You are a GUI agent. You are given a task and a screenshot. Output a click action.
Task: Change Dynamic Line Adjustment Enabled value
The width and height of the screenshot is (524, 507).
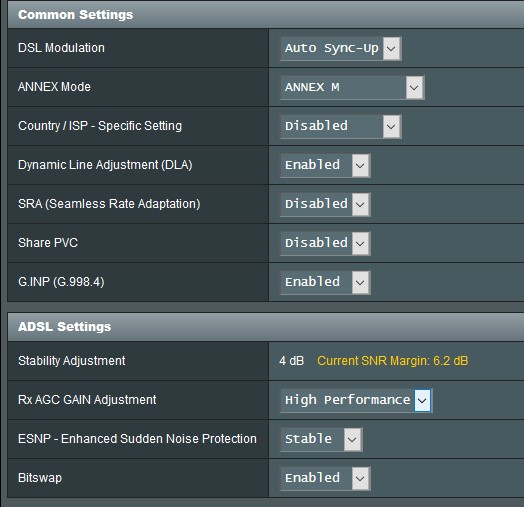point(325,165)
